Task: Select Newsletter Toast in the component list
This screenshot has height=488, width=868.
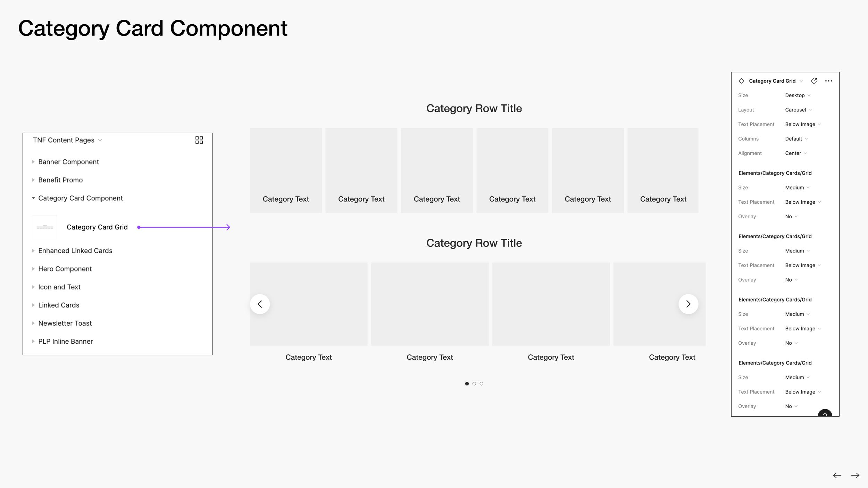Action: click(x=65, y=323)
